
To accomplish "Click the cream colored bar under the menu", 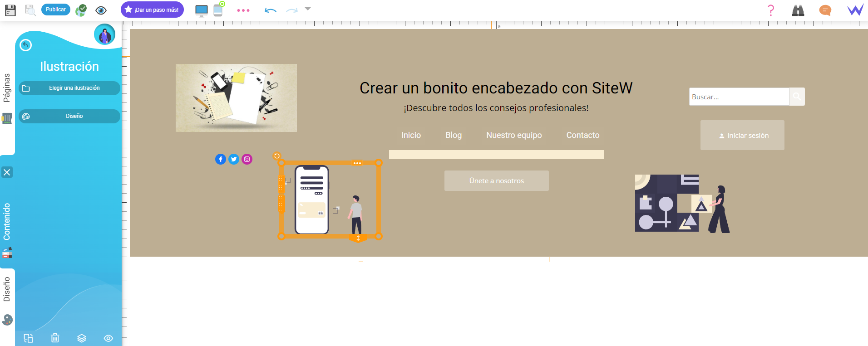I will pyautogui.click(x=497, y=155).
